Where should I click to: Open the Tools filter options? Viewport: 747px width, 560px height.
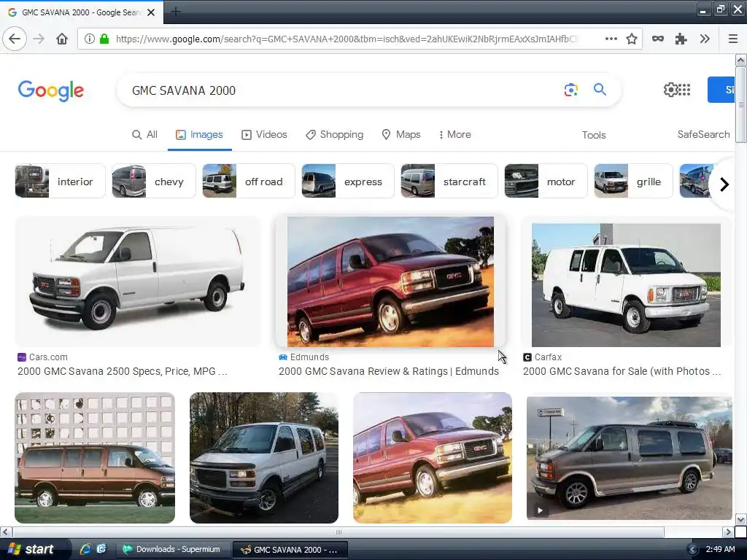click(594, 135)
